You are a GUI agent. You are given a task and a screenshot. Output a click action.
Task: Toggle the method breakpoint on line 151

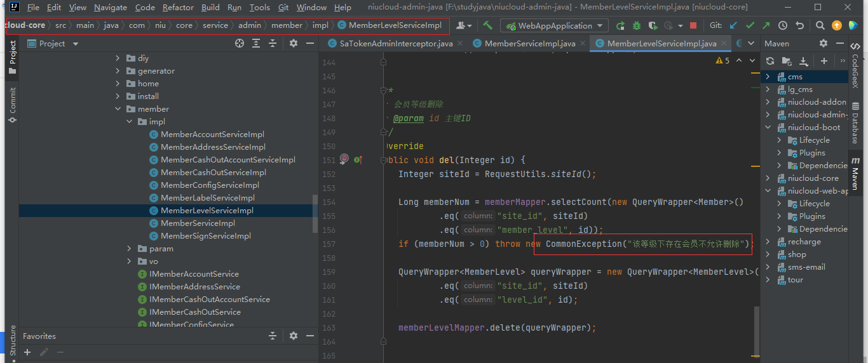click(344, 159)
